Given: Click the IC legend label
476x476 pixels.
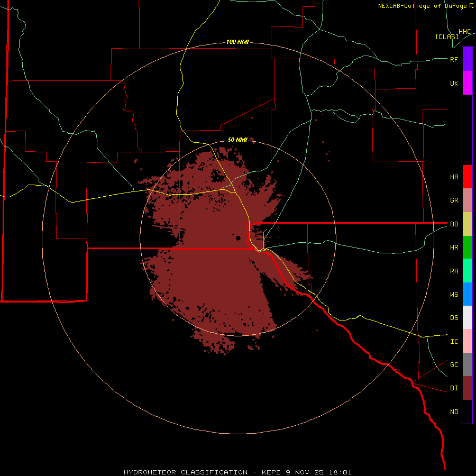Looking at the screenshot, I should click(454, 341).
